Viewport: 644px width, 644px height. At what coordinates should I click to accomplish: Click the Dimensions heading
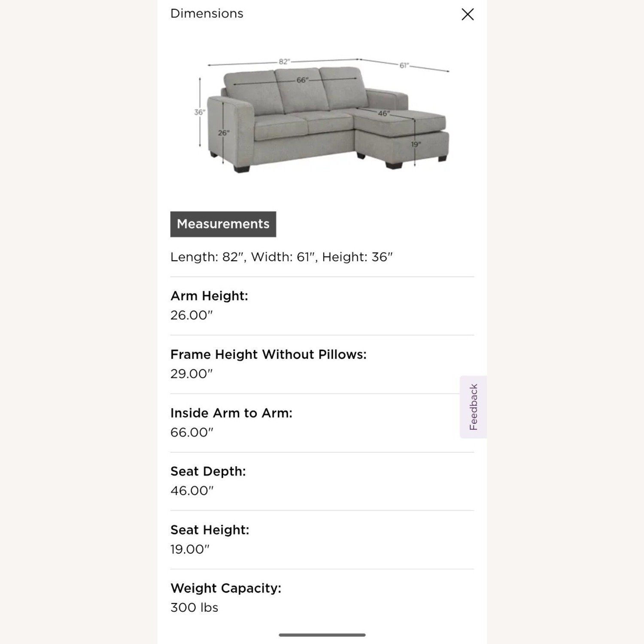tap(207, 13)
